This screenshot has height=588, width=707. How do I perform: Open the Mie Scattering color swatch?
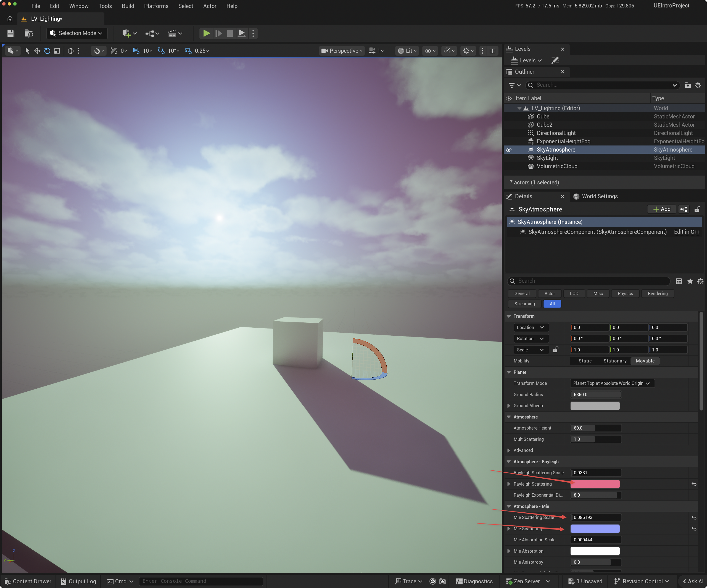click(595, 529)
